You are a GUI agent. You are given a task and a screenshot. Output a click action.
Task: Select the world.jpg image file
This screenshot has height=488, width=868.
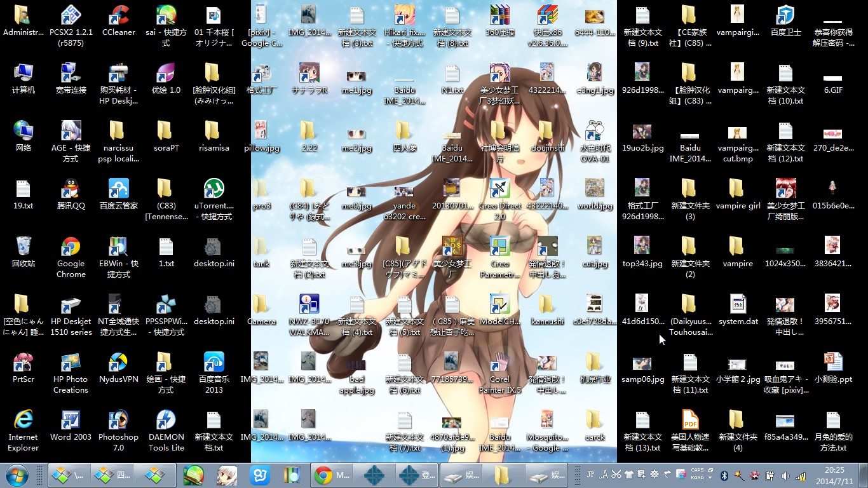[x=595, y=188]
